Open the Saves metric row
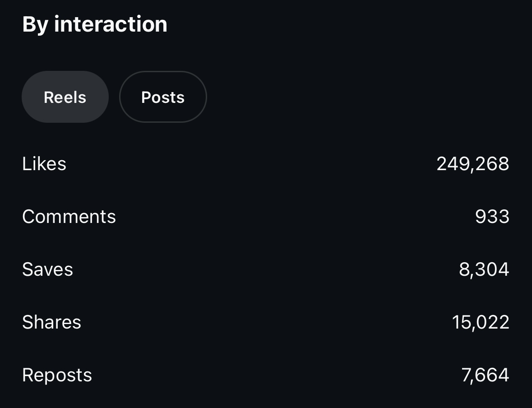This screenshot has height=408, width=532. (x=266, y=269)
